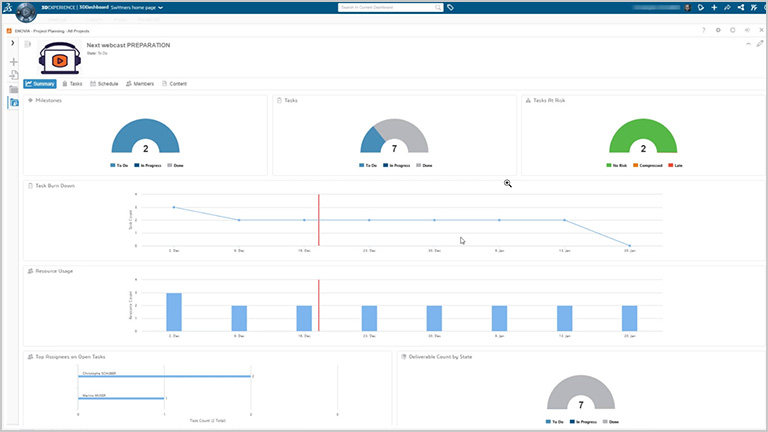The height and width of the screenshot is (432, 768).
Task: Click the pencil edit icon for project
Action: coord(760,44)
